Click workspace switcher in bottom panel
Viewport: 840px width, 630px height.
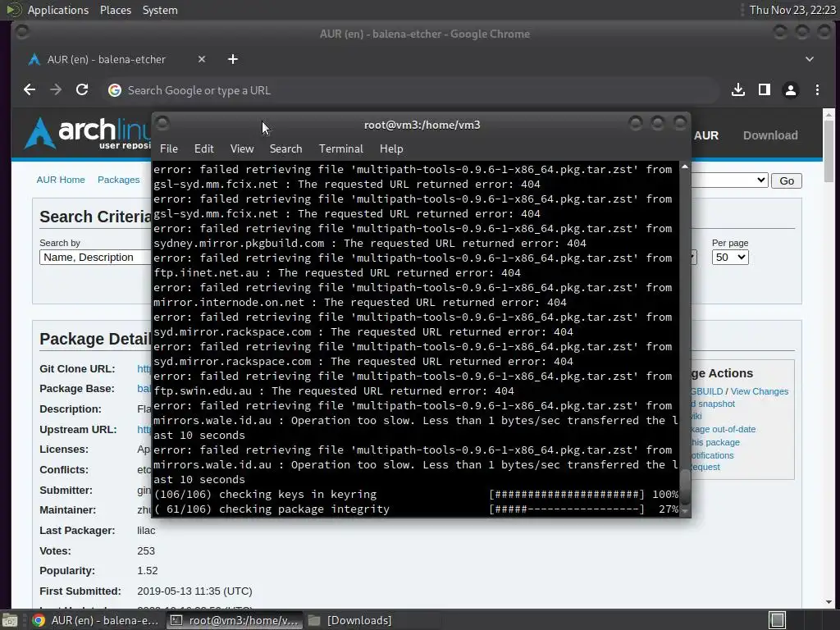pos(778,620)
